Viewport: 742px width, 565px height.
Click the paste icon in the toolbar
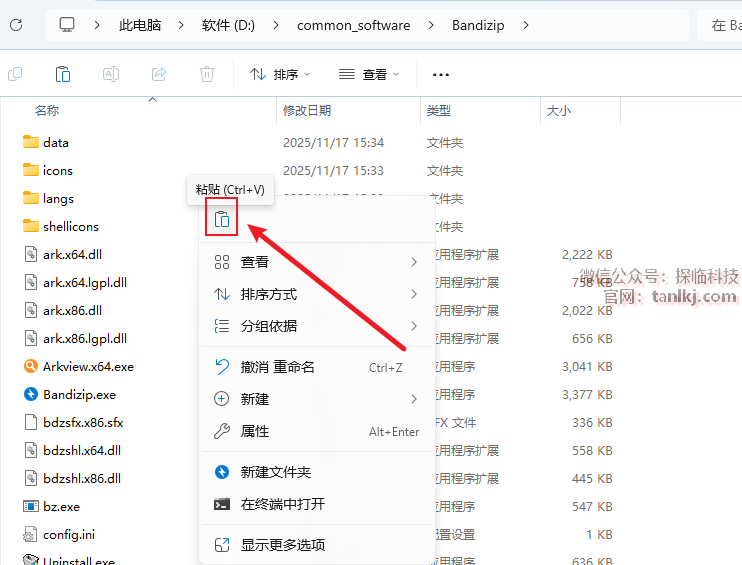63,74
